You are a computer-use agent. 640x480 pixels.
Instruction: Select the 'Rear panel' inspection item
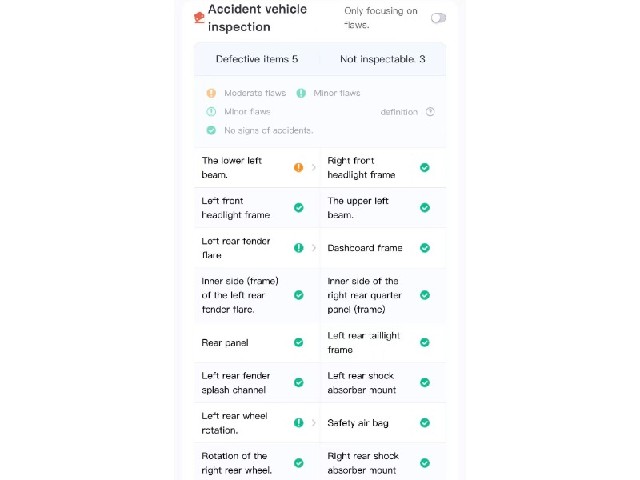[257, 342]
